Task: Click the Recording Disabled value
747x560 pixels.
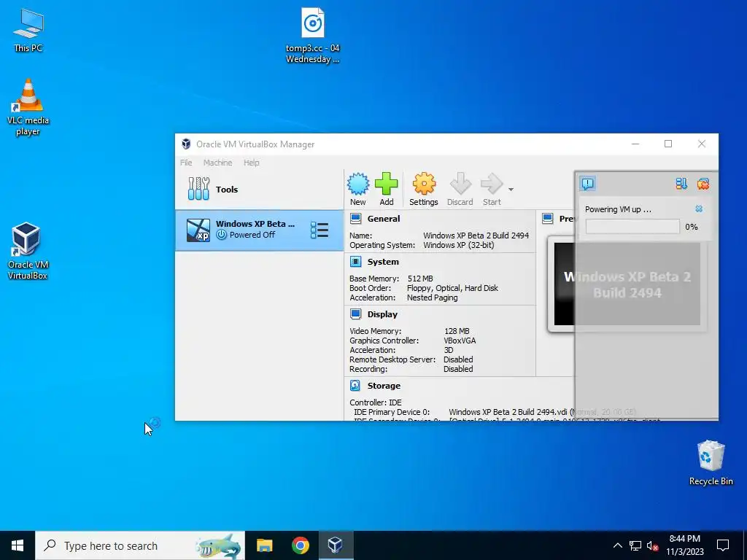Action: 458,369
